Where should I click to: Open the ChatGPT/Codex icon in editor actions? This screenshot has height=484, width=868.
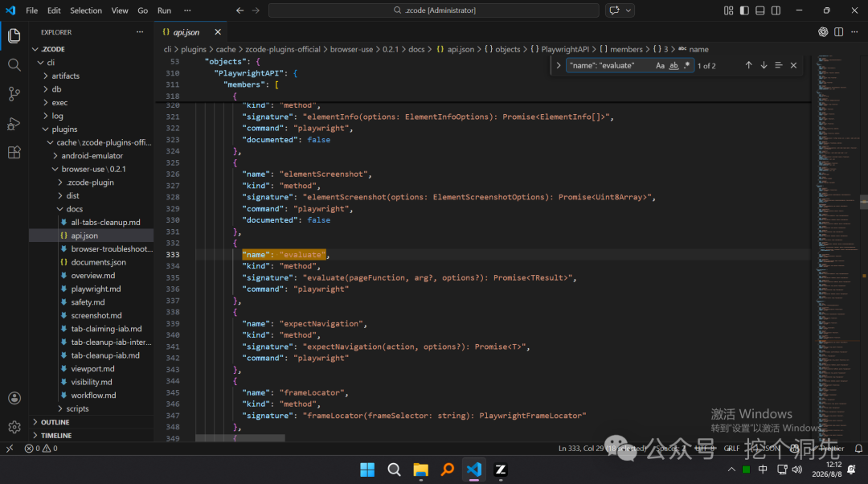(x=823, y=32)
